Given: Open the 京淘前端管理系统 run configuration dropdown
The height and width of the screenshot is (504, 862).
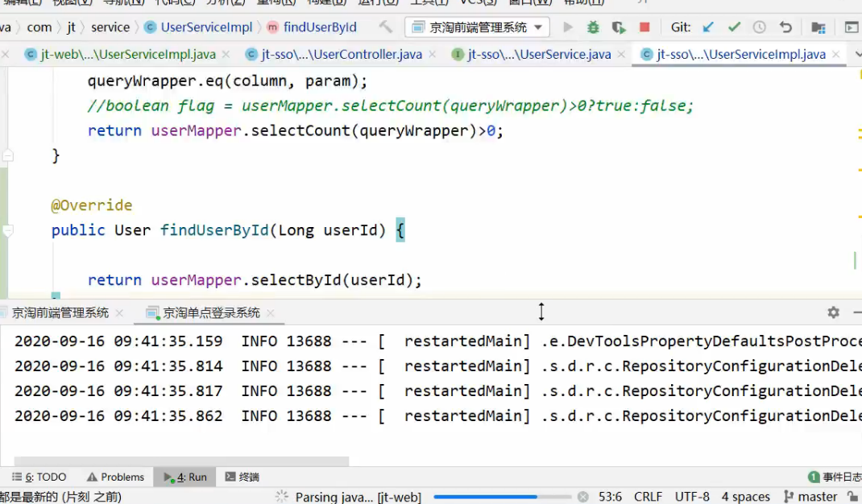Looking at the screenshot, I should coord(477,27).
